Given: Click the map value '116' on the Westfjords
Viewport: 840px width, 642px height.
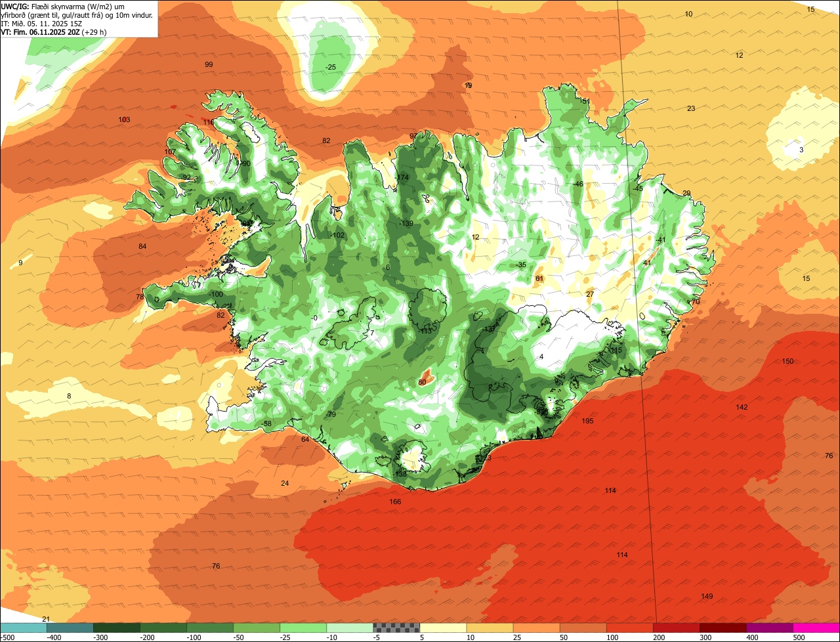Looking at the screenshot, I should click(209, 122).
